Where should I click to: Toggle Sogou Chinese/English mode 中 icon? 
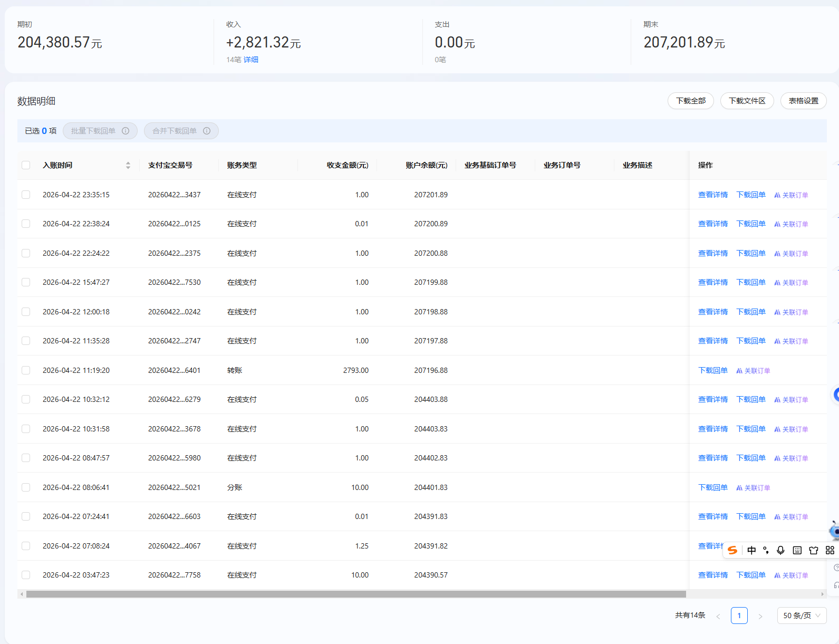point(751,550)
